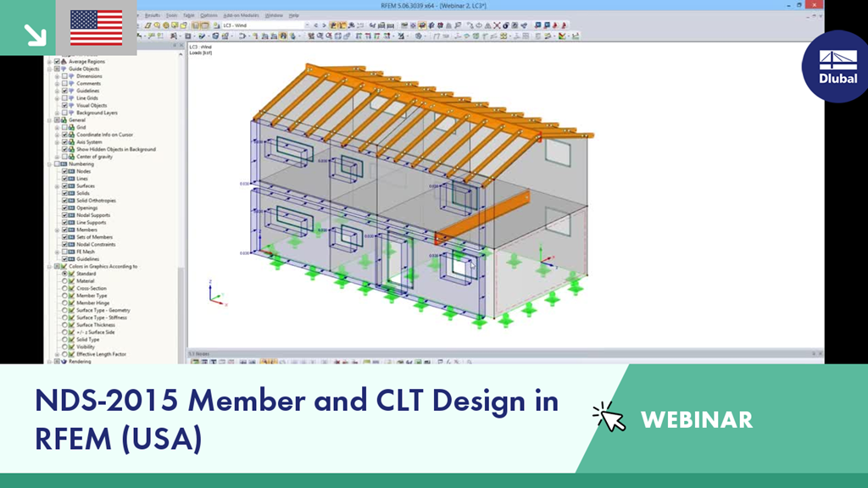Disable the Visual Objects checkbox
Viewport: 868px width, 488px height.
(64, 105)
